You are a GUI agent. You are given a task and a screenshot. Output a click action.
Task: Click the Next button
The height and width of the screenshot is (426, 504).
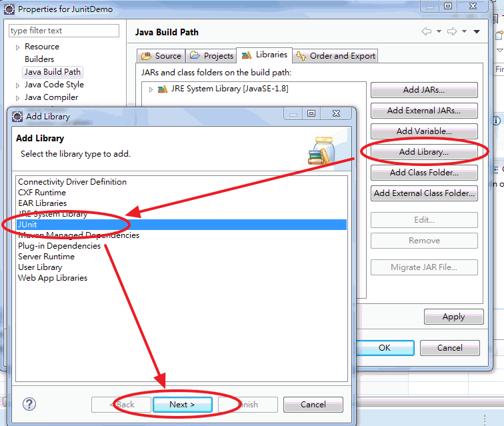pyautogui.click(x=183, y=405)
